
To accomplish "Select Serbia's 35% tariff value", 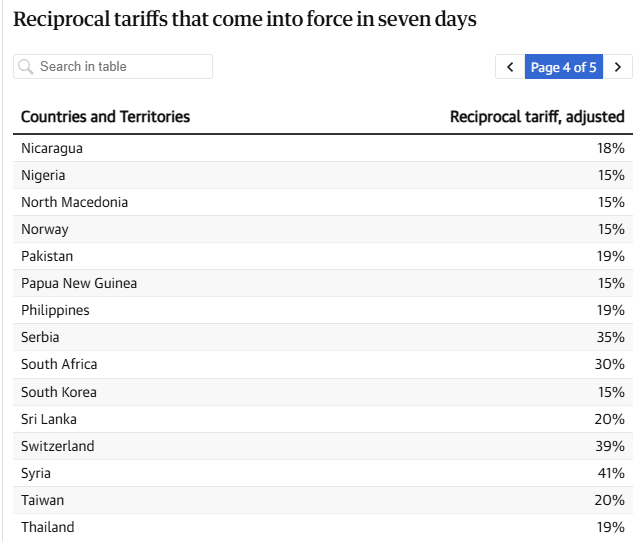I will click(x=610, y=337).
